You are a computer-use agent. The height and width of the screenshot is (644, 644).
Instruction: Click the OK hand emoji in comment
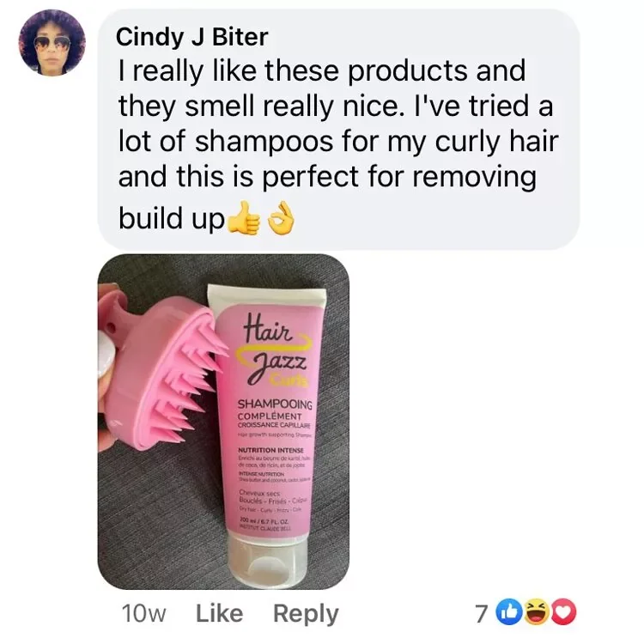click(282, 218)
